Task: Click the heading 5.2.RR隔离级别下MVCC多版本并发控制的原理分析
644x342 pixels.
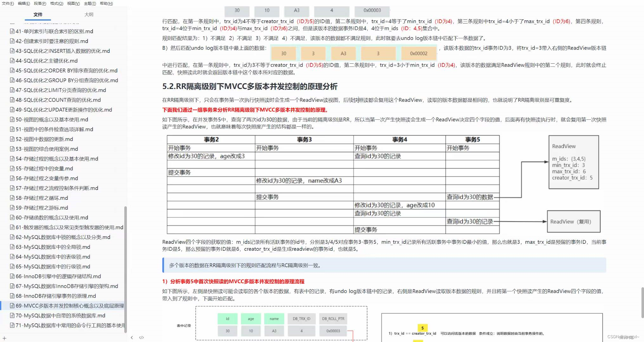Action: pyautogui.click(x=250, y=86)
